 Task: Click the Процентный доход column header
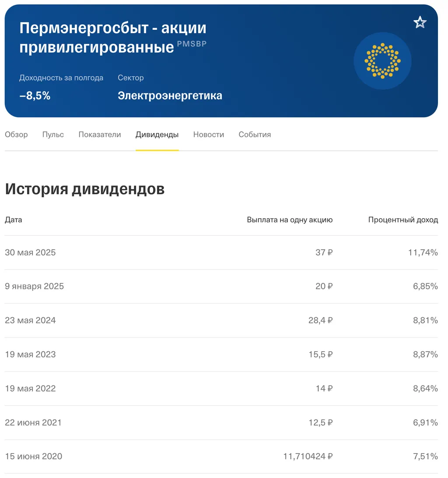[x=403, y=220]
